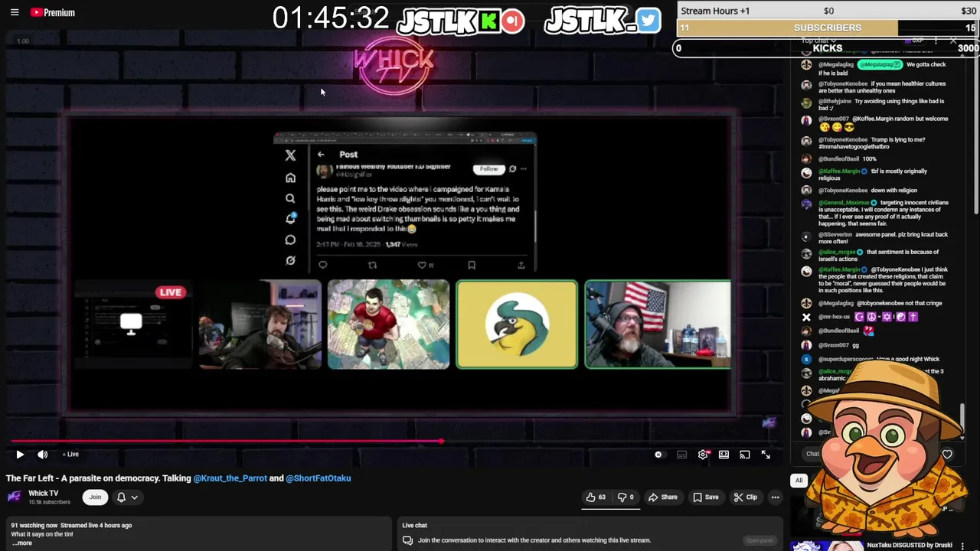Click the reply icon under the post
Image resolution: width=980 pixels, height=551 pixels.
(x=322, y=265)
